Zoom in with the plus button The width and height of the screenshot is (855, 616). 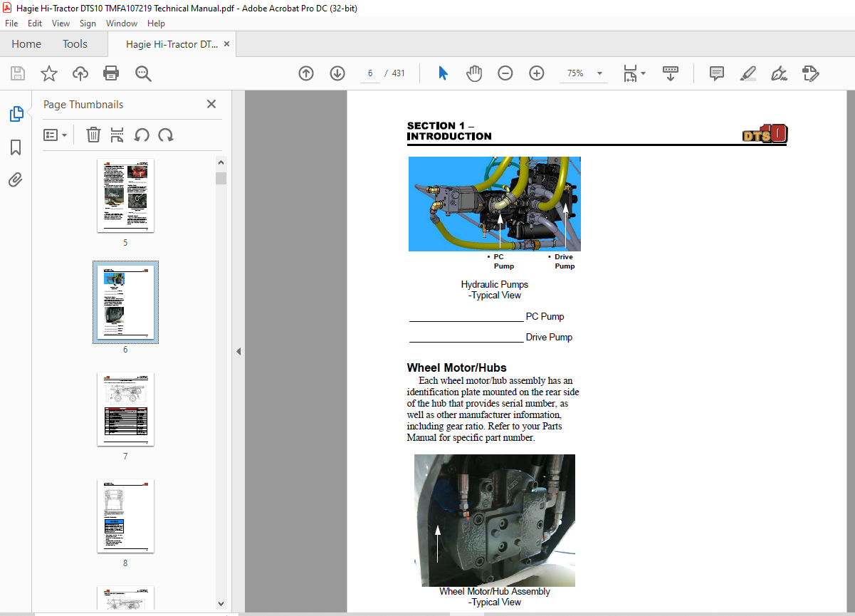pos(537,73)
